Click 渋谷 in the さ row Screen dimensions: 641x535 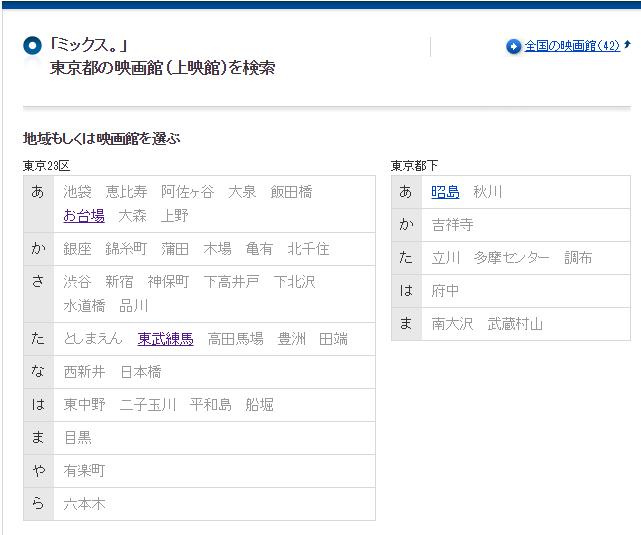[x=78, y=282]
